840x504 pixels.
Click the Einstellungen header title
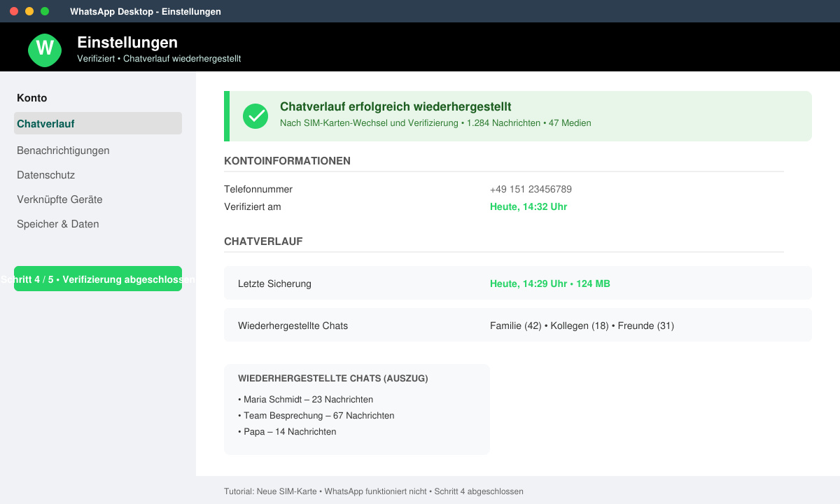pos(127,42)
